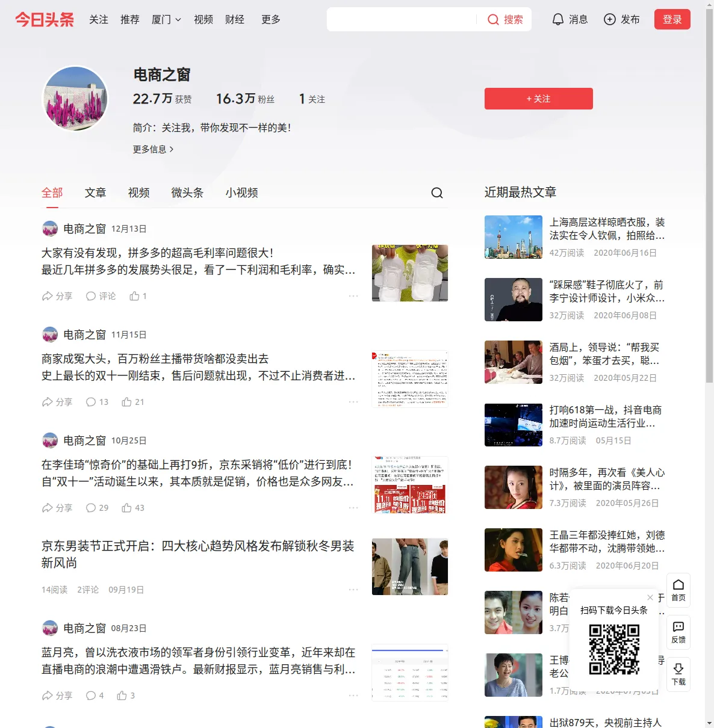The image size is (714, 728).
Task: Open the 29 comments on the 10月25日 post
Action: point(97,508)
